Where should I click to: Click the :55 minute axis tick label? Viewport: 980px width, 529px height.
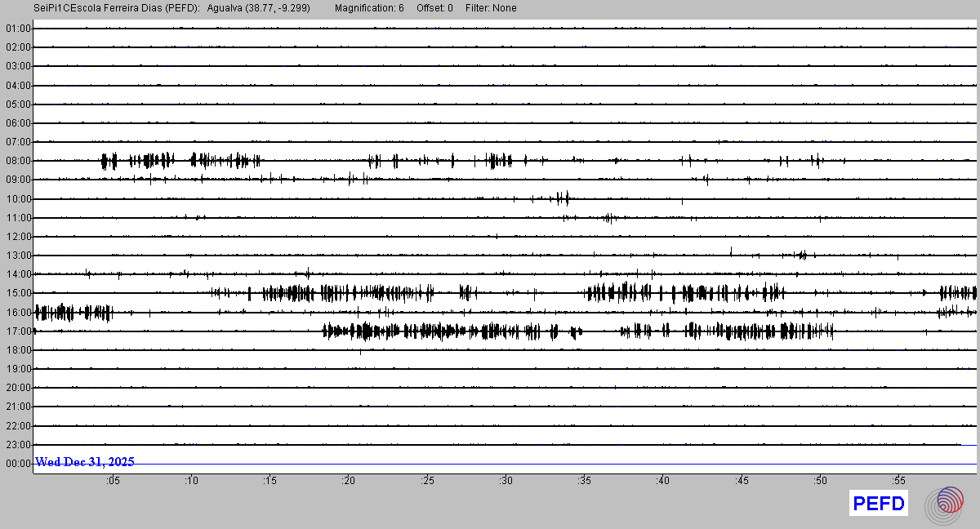point(898,481)
